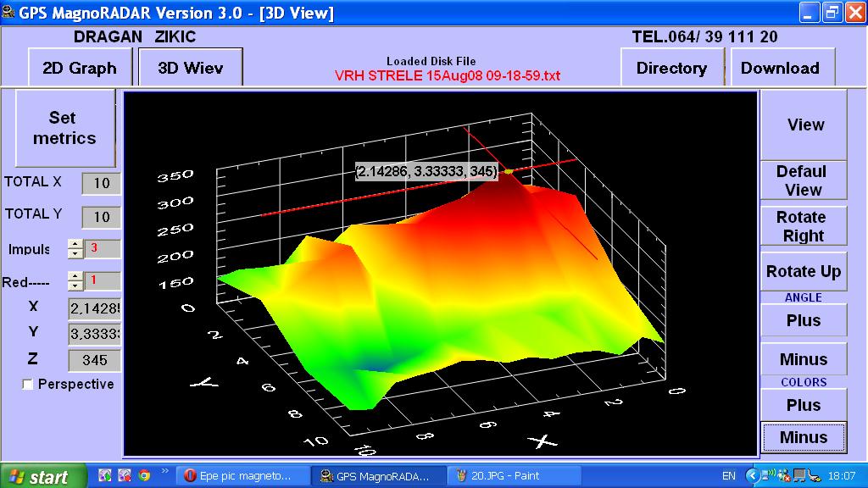This screenshot has height=488, width=868.
Task: Click Rotate Up
Action: (x=804, y=271)
